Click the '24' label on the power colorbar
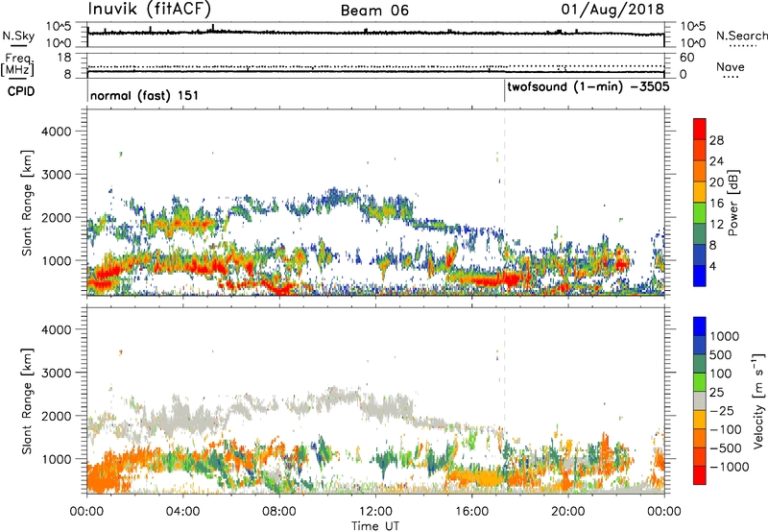 716,161
